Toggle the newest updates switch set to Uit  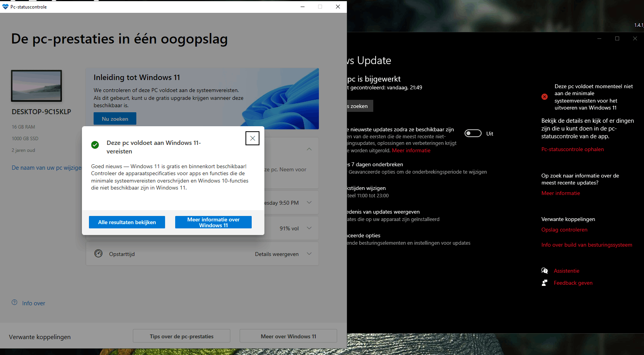pyautogui.click(x=473, y=134)
